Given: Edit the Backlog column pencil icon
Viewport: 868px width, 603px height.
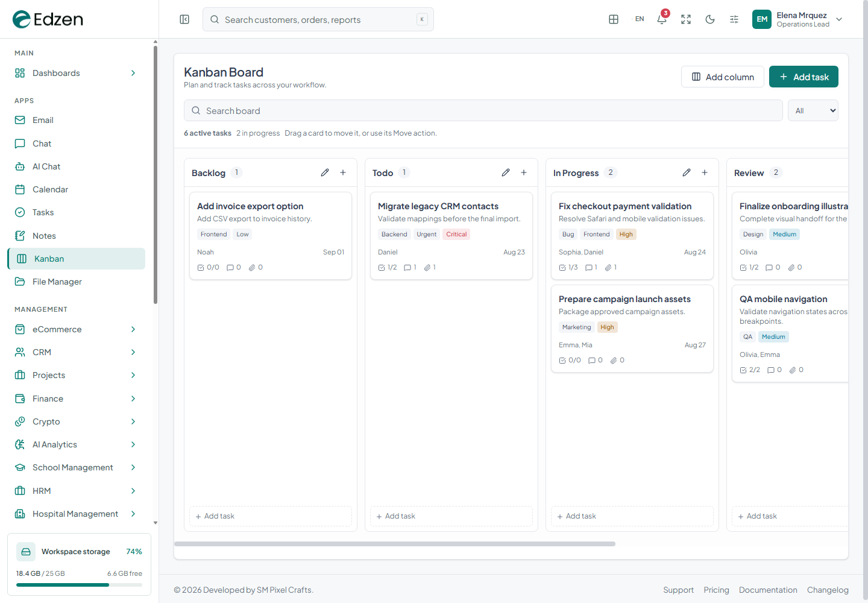Looking at the screenshot, I should 325,172.
